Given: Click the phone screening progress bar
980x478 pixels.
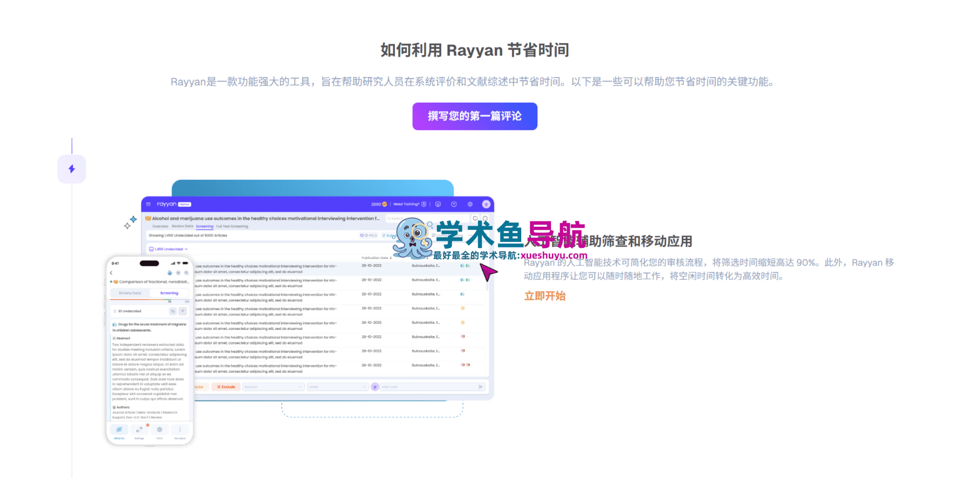Looking at the screenshot, I should (x=150, y=300).
